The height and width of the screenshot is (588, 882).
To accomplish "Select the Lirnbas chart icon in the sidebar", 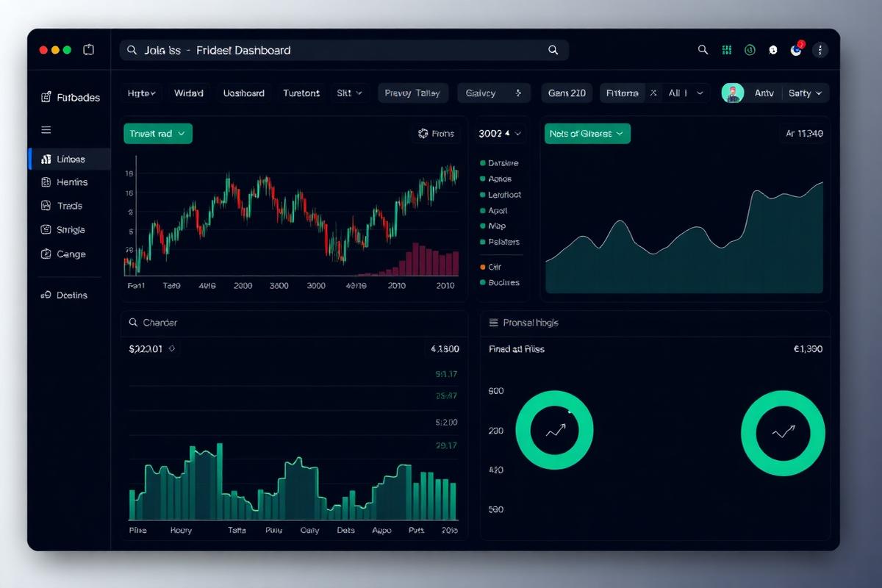I will coord(45,159).
